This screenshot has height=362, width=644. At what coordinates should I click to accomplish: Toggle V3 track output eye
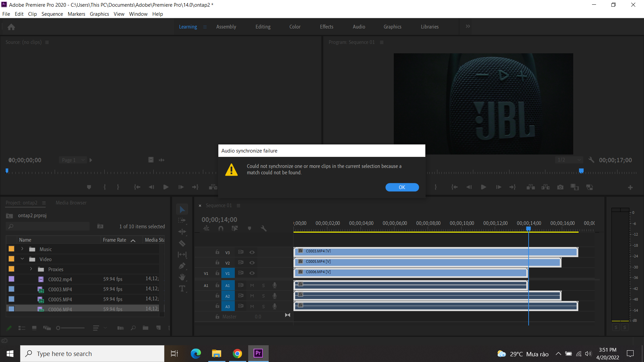(x=252, y=252)
